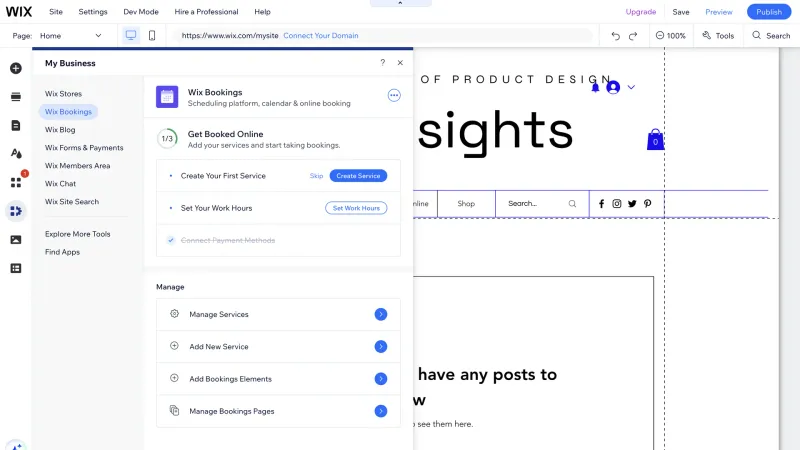Collapse the top bar arrow
This screenshot has width=800, height=450.
click(x=401, y=3)
